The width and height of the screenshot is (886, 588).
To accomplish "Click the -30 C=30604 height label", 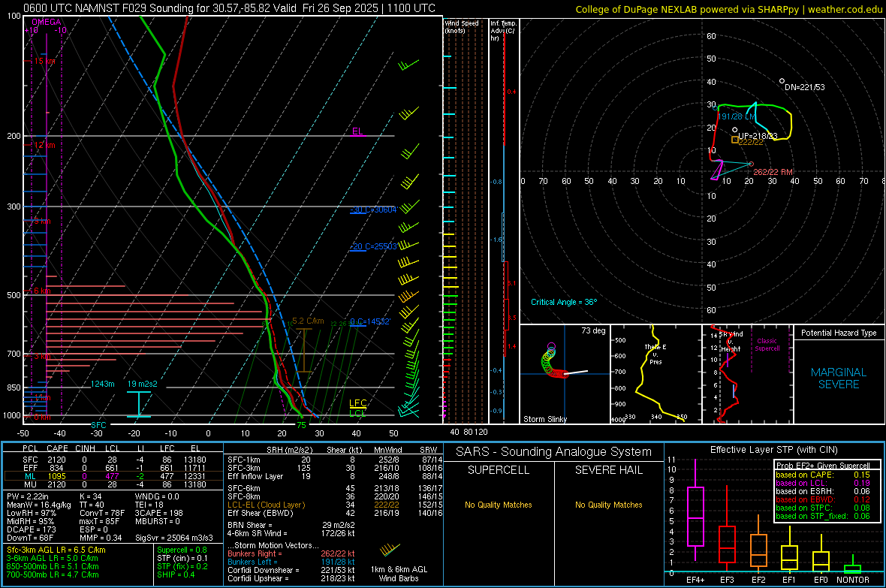I will [x=373, y=210].
